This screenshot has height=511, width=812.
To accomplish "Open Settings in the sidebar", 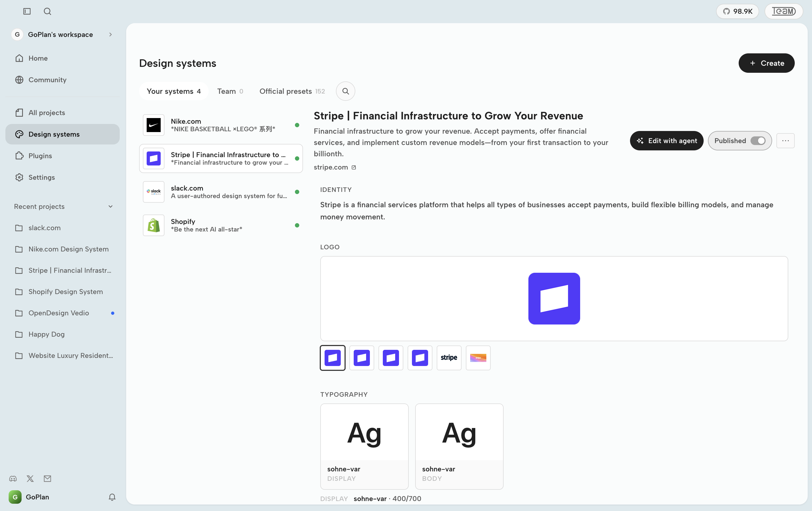I will [62, 177].
